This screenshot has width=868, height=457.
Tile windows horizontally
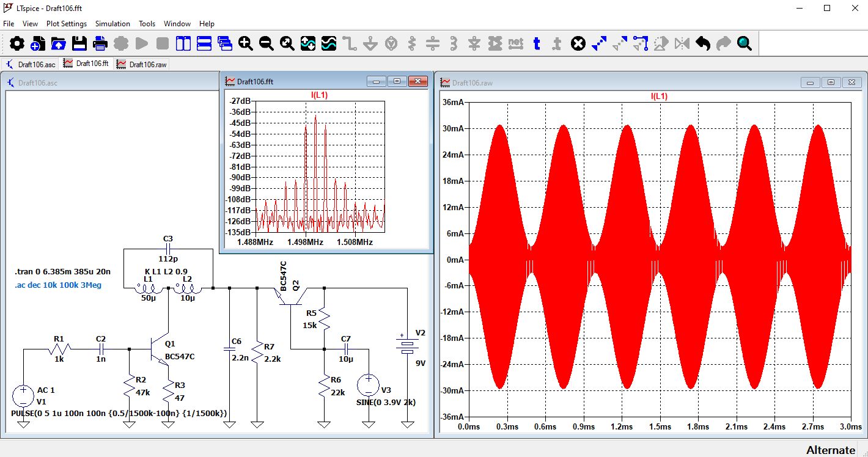pyautogui.click(x=204, y=43)
